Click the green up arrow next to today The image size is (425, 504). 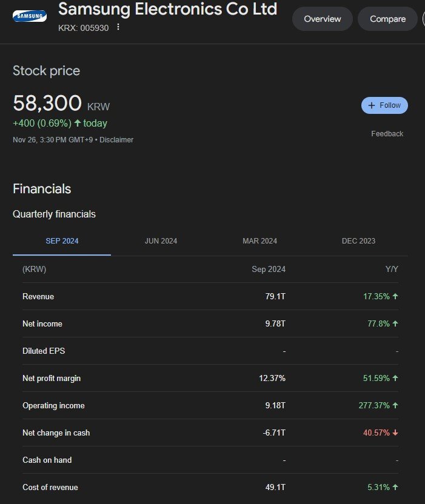(x=77, y=123)
